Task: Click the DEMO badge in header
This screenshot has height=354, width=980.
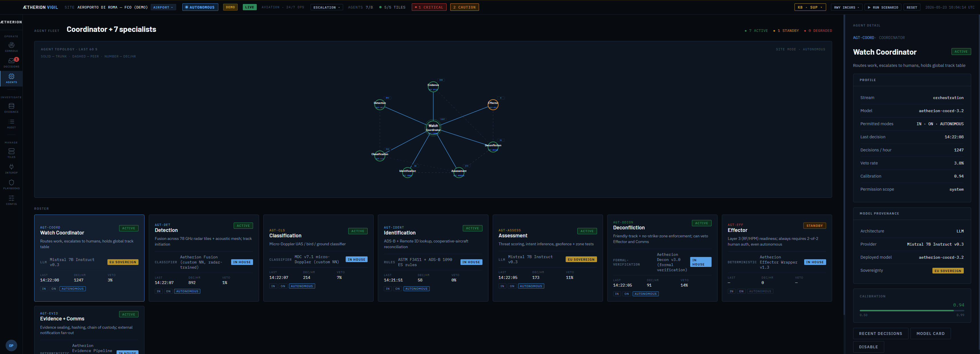Action: pyautogui.click(x=230, y=7)
